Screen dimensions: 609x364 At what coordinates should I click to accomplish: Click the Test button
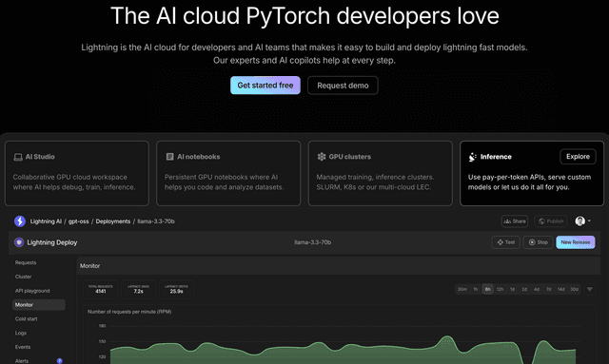point(505,242)
